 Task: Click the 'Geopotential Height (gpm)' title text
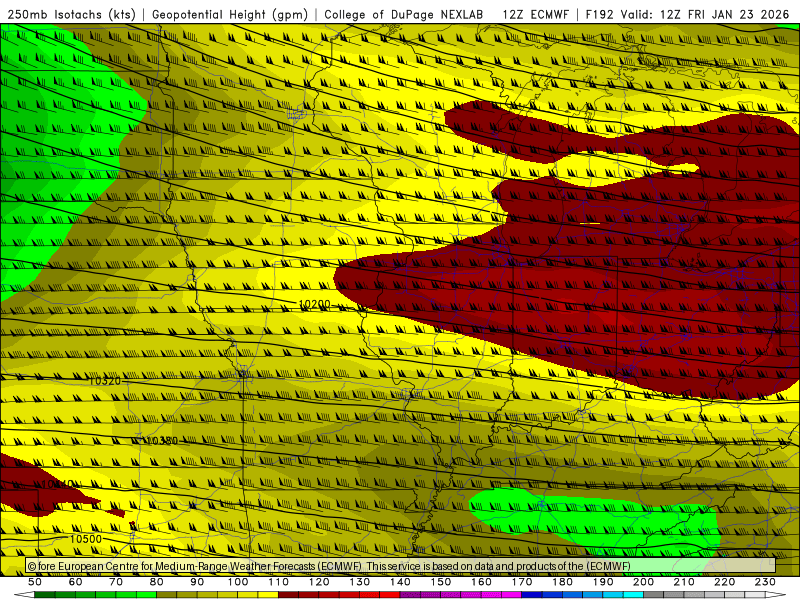click(230, 15)
